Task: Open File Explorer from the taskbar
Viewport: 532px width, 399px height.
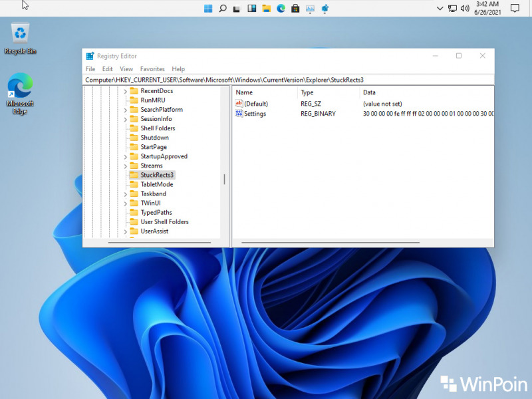Action: [267, 9]
